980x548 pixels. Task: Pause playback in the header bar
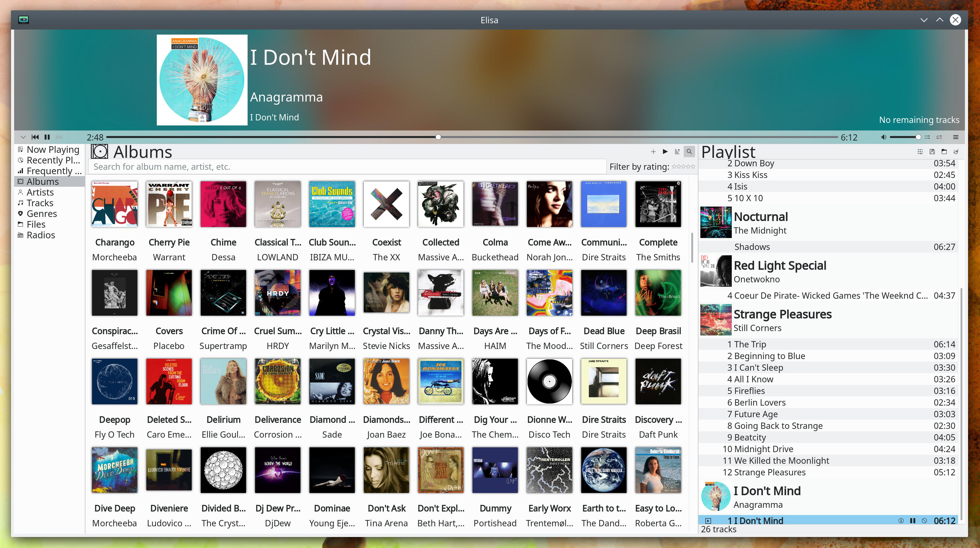47,137
